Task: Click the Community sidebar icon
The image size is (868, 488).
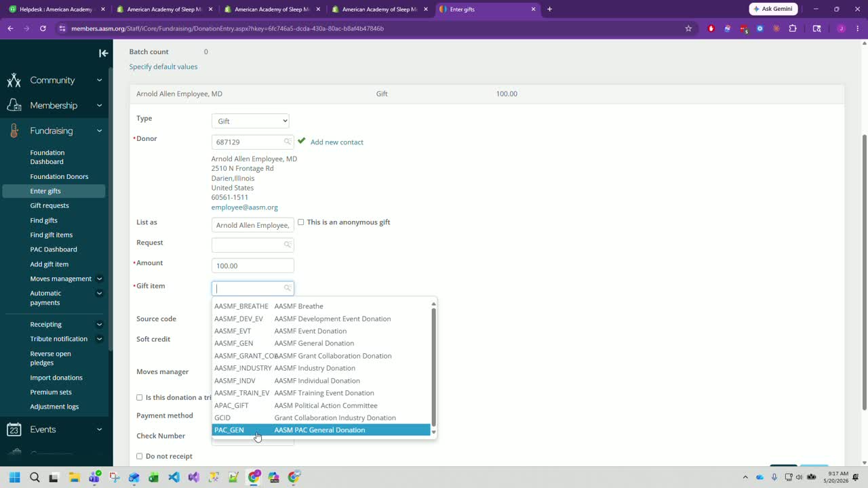Action: tap(14, 80)
